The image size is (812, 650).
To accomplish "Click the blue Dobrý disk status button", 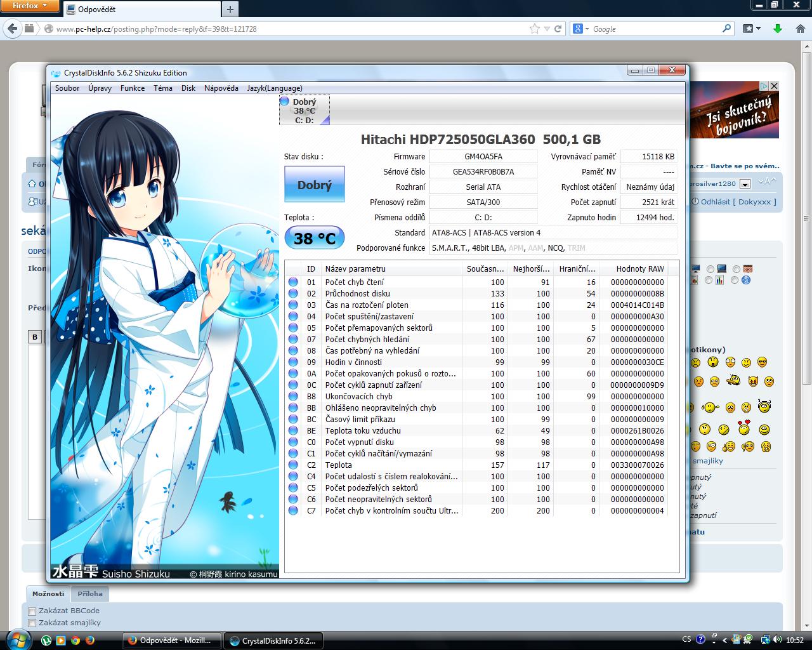I will tap(314, 185).
